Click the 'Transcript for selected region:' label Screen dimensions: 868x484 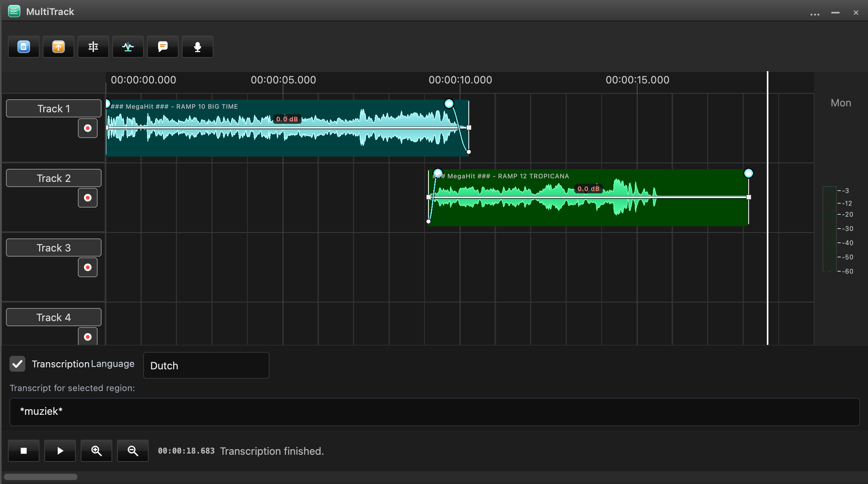click(72, 388)
